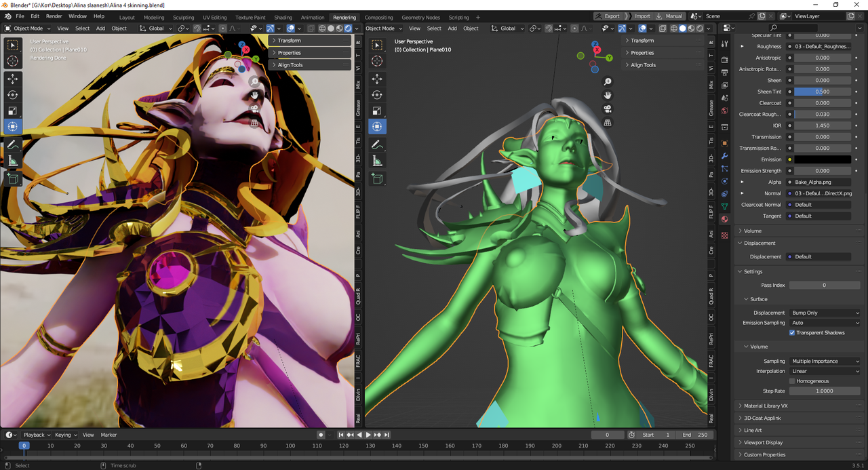Toggle overlays in right viewport header

point(642,28)
